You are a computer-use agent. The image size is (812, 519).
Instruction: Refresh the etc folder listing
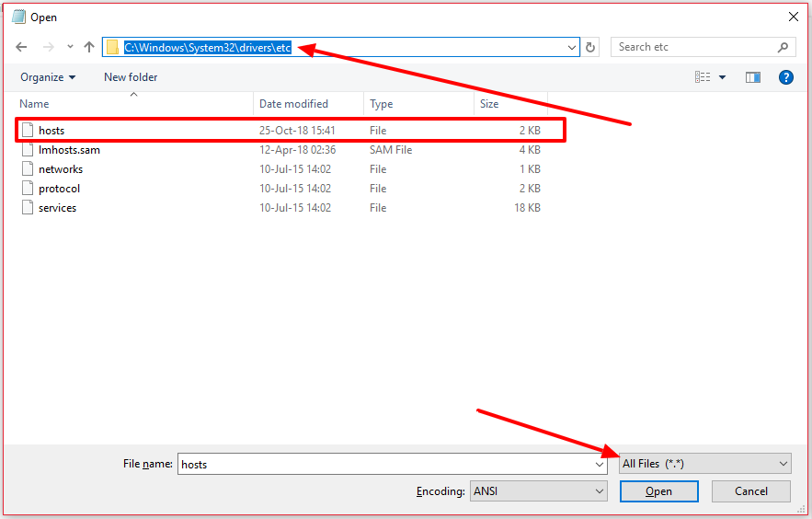591,47
